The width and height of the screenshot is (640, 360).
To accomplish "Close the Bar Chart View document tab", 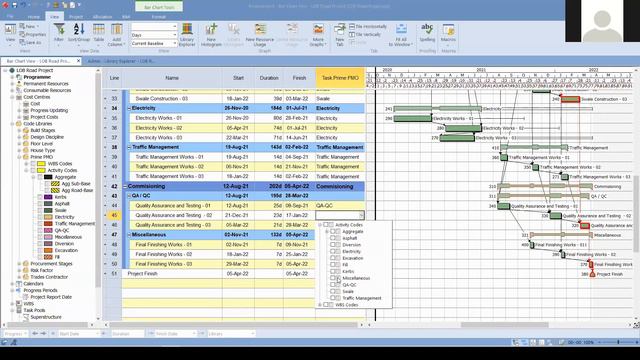I will point(78,61).
